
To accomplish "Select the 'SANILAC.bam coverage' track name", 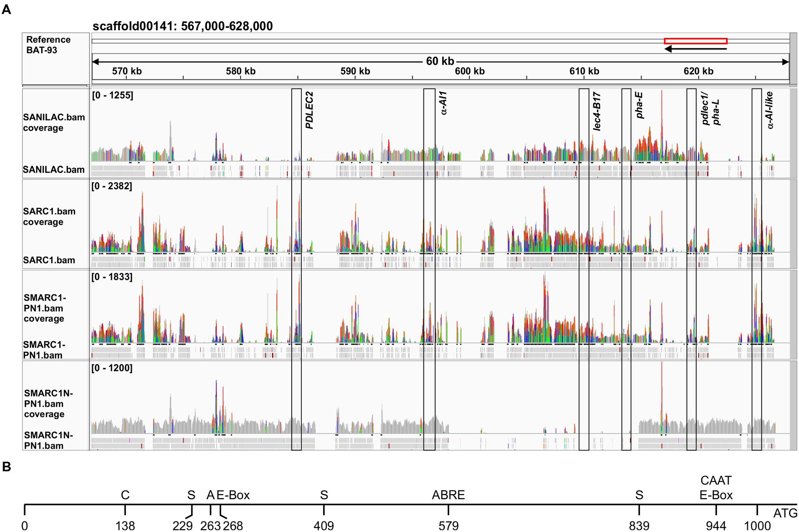I will [x=54, y=123].
